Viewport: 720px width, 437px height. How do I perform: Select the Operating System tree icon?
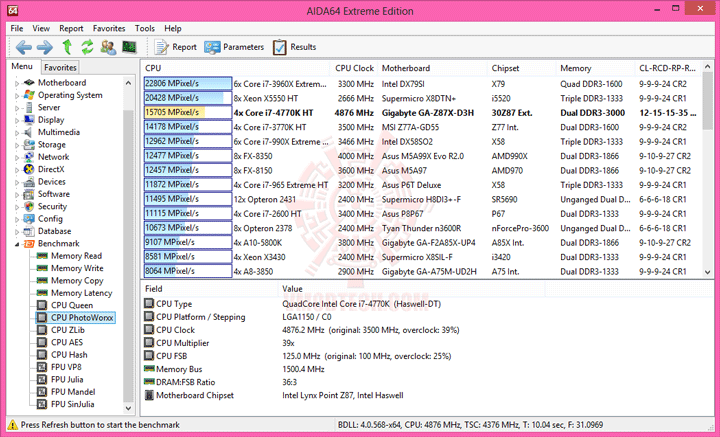29,95
